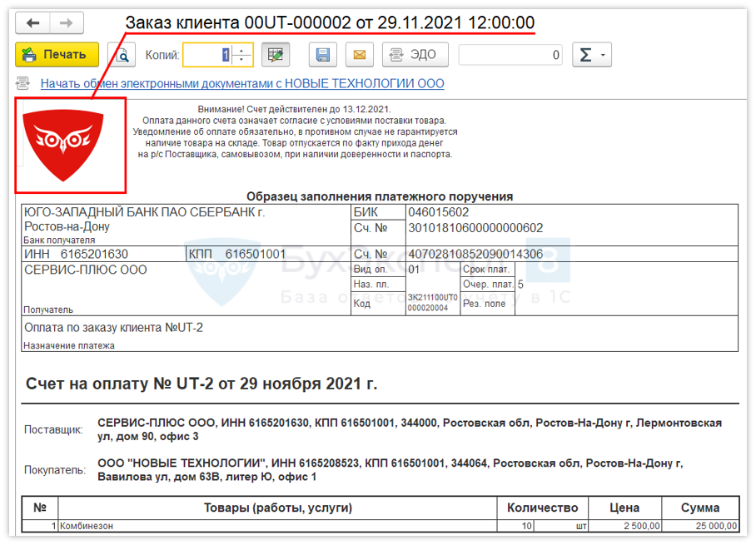Screen dimensions: 756x545
Task: Click the Цена column header
Action: click(x=624, y=508)
